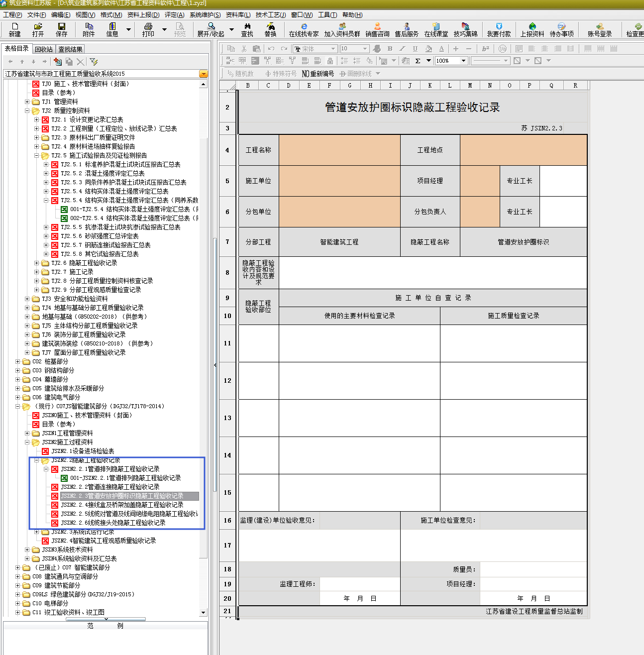Expand the C10 电梯部分 folder
This screenshot has height=655, width=644.
pos(18,603)
